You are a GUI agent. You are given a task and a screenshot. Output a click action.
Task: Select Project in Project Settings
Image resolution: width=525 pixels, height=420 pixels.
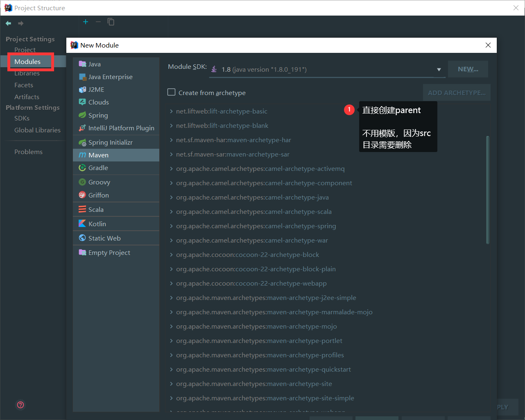[x=25, y=50]
